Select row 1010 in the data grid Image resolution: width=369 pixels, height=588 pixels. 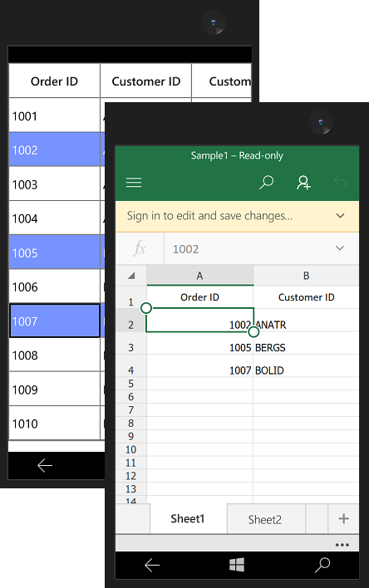click(x=54, y=423)
